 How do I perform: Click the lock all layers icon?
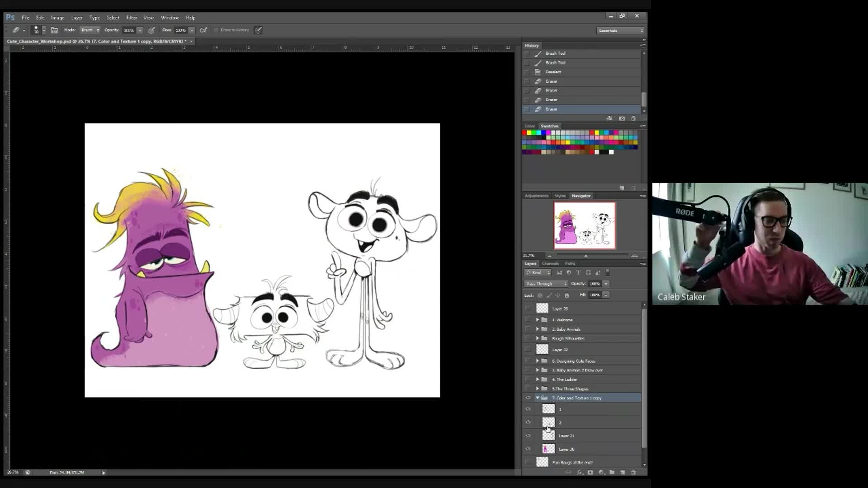(x=566, y=295)
